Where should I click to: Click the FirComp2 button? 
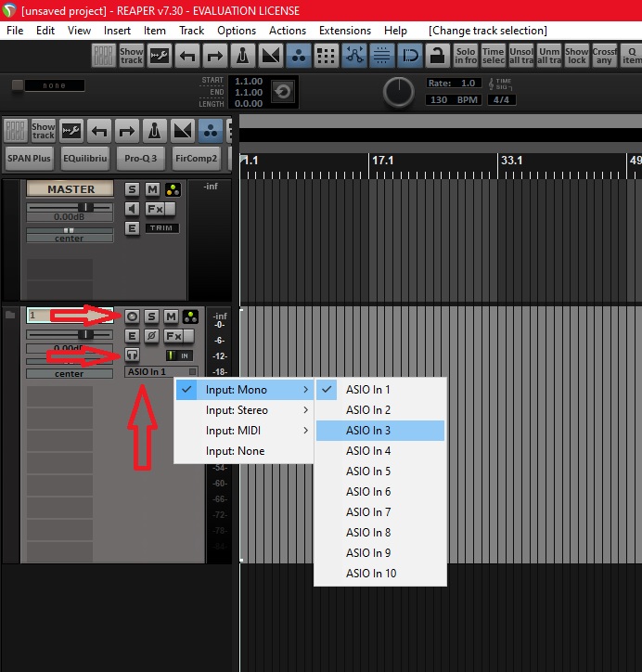196,158
